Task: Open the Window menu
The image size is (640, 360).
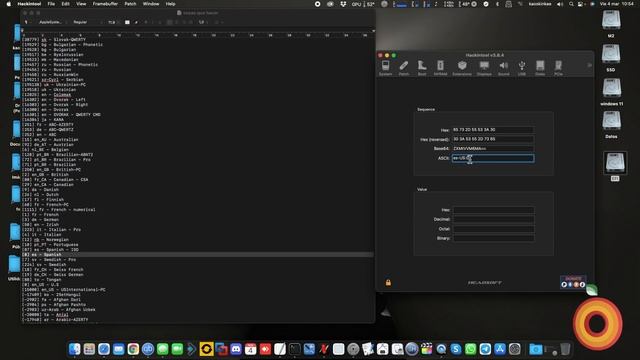Action: pyautogui.click(x=151, y=4)
